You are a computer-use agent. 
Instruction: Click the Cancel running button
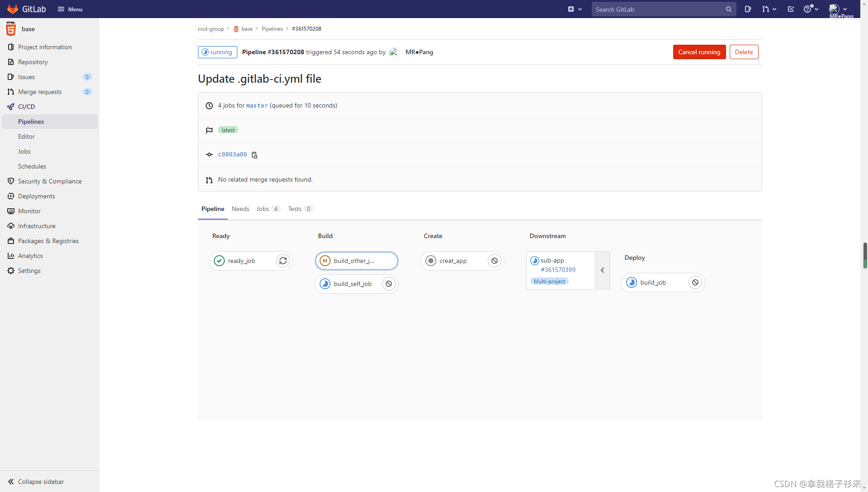pos(699,52)
